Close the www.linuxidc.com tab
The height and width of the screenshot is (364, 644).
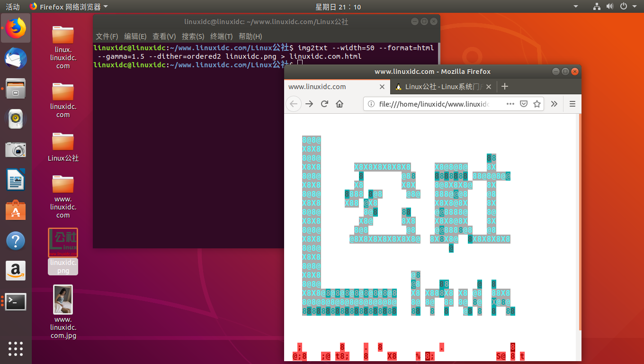pos(382,87)
